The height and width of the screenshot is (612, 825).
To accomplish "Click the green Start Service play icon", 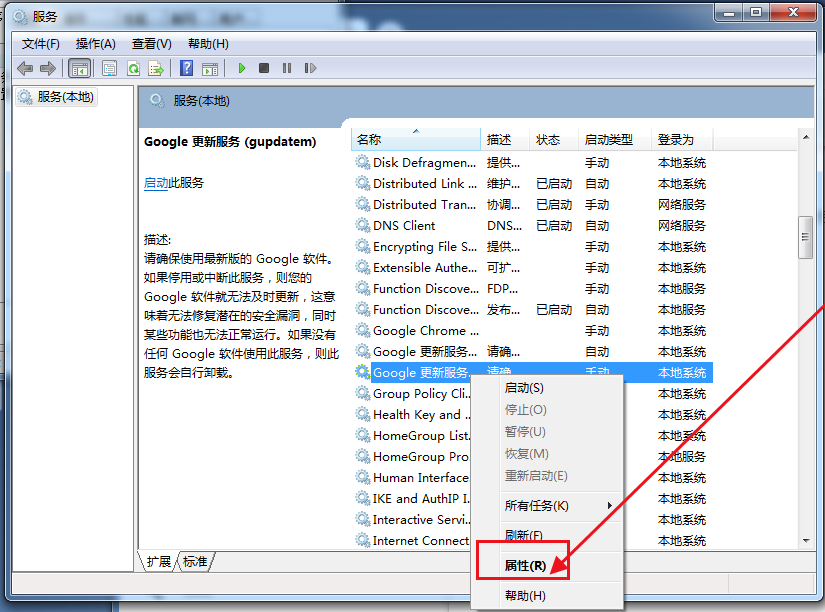I will (x=242, y=68).
